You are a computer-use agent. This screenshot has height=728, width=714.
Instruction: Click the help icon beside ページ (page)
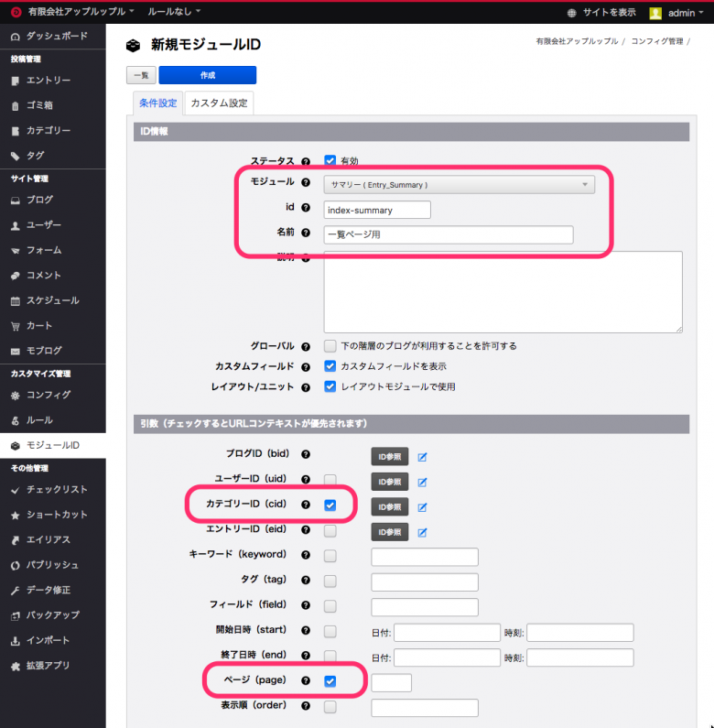pyautogui.click(x=306, y=680)
